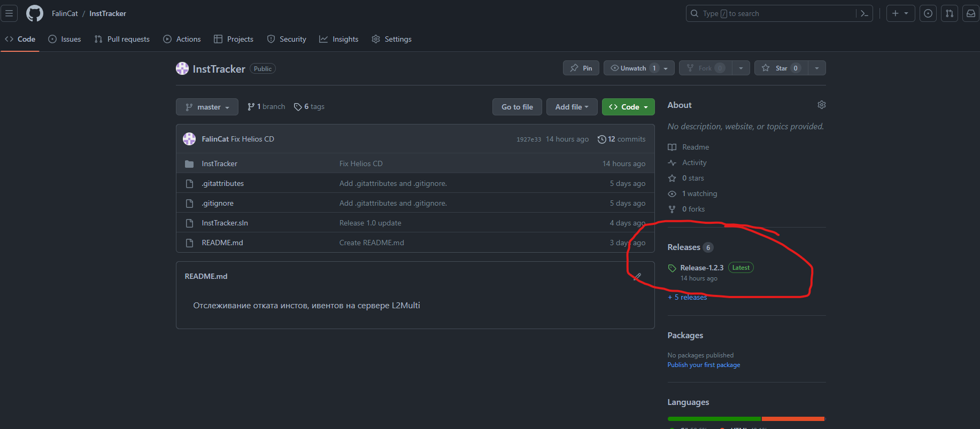Screen dimensions: 980x429
Task: Click the Go to file button
Action: pos(517,107)
